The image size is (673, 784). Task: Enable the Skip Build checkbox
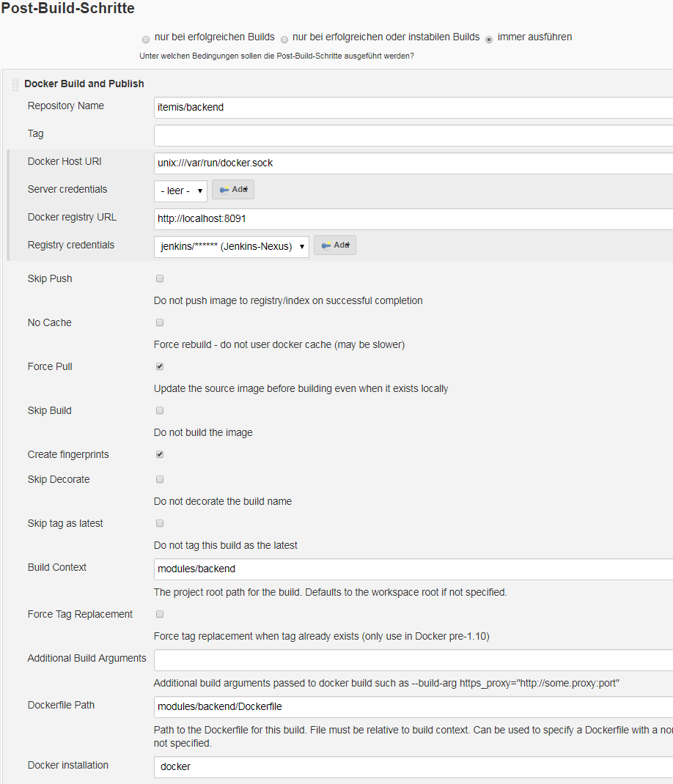coord(159,410)
